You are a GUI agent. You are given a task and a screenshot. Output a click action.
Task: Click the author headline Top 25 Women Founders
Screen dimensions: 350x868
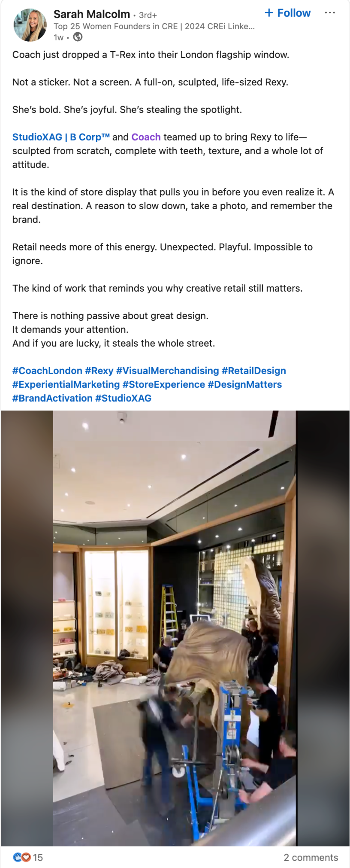click(x=154, y=26)
